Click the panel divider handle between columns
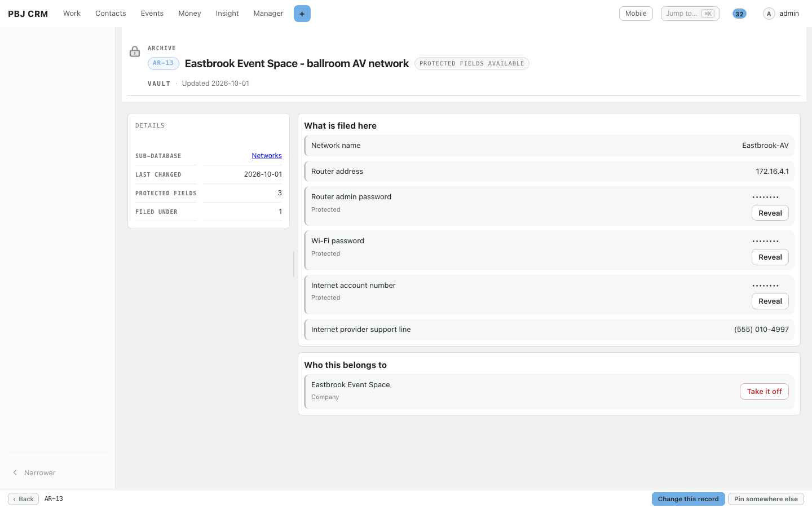 tap(294, 264)
